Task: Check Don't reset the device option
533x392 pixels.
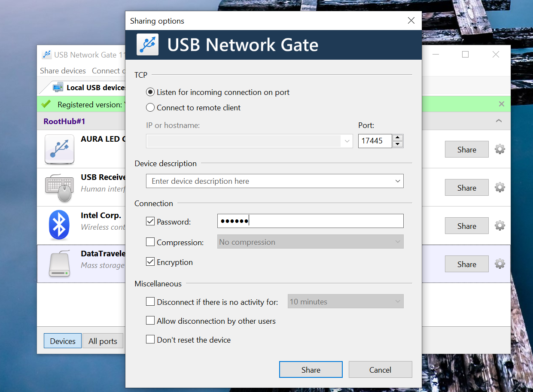Action: pyautogui.click(x=150, y=340)
